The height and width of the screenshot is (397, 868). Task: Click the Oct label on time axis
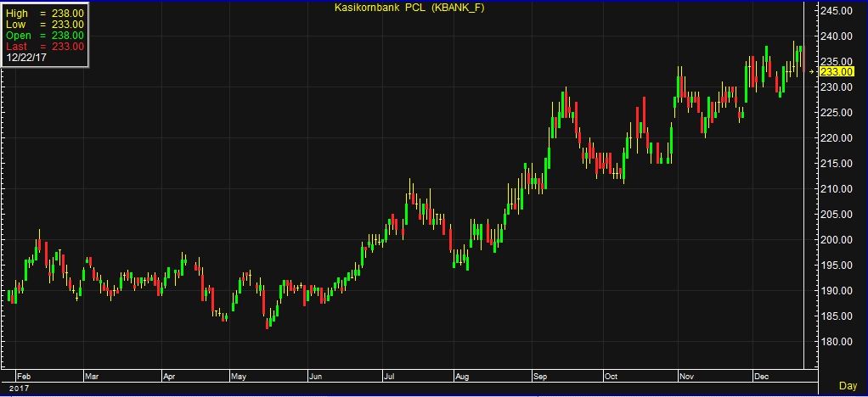coord(611,377)
